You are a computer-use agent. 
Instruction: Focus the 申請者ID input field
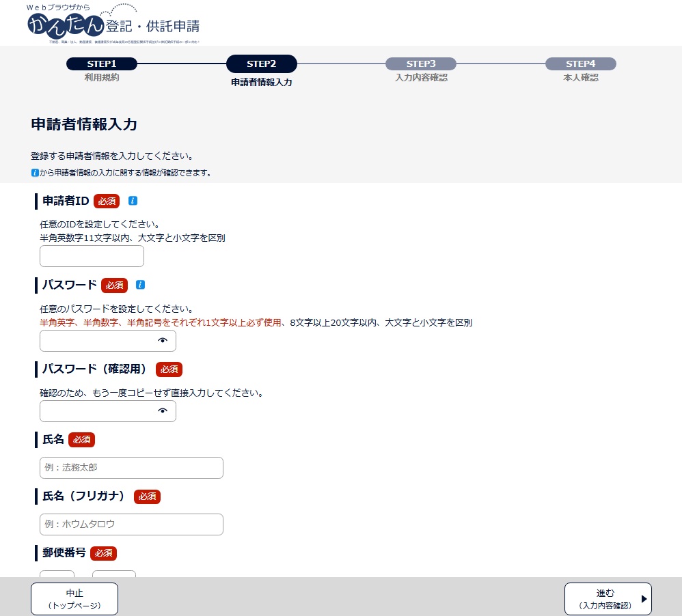(x=92, y=256)
